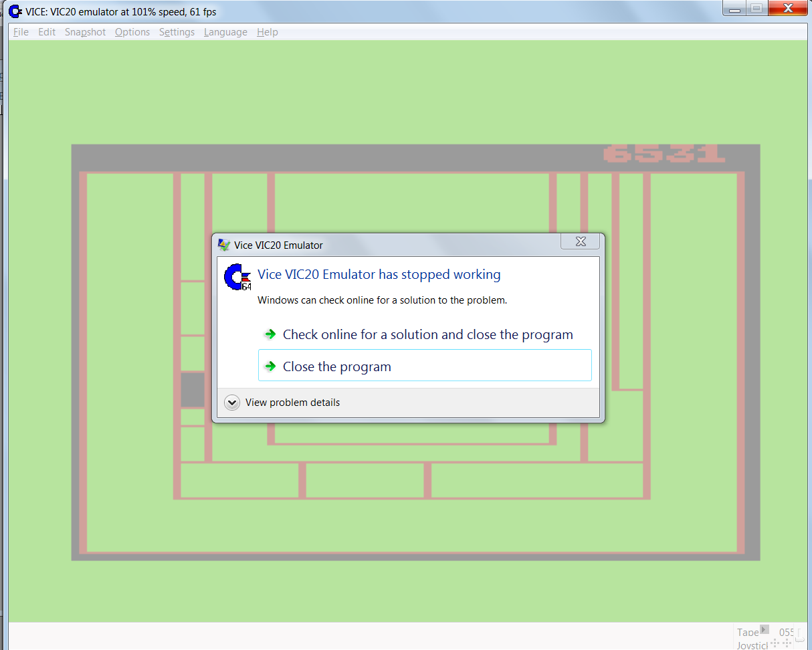This screenshot has width=812, height=650.
Task: Click the joystick direction indicator in the status bar
Action: coord(779,643)
